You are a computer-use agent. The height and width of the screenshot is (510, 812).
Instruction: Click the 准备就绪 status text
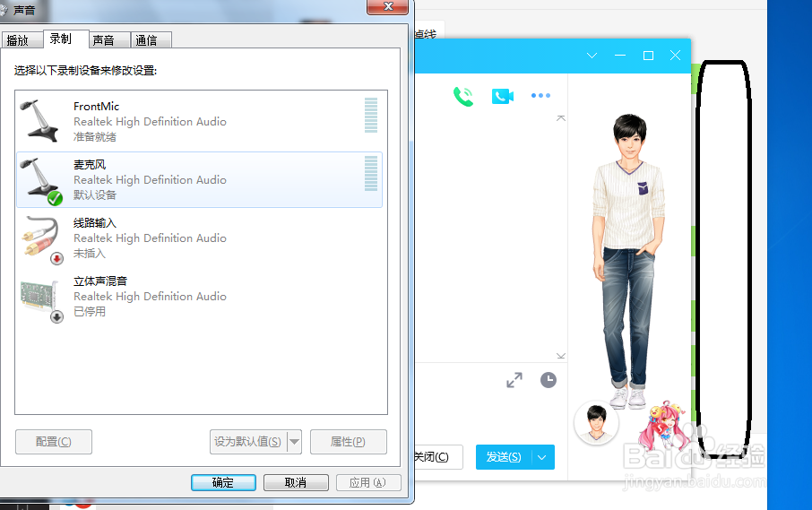point(95,137)
